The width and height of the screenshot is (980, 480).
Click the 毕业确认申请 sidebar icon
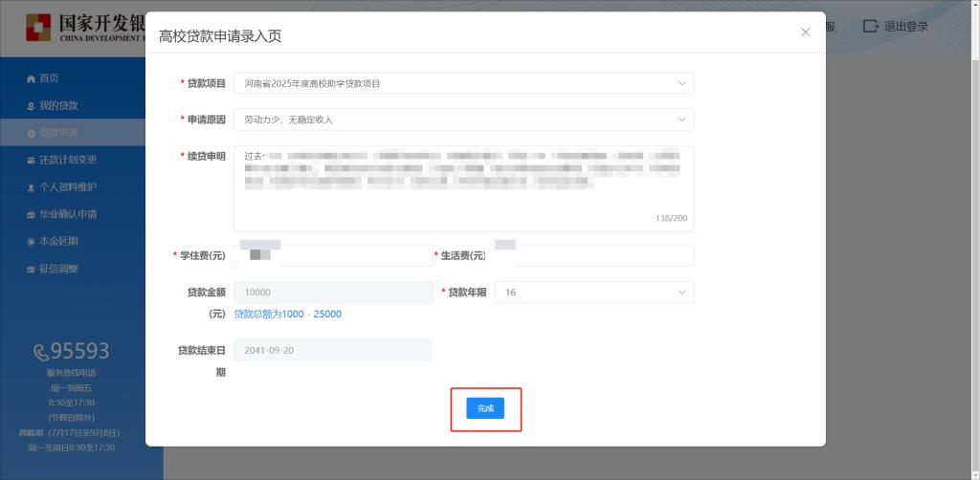[x=31, y=214]
